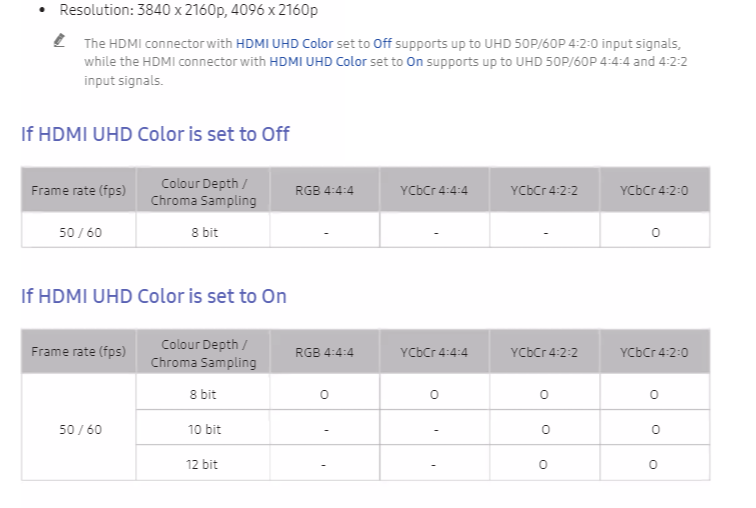The image size is (756, 508).
Task: Click RGB 4:4:4 O mark for 8 bit
Action: [324, 395]
